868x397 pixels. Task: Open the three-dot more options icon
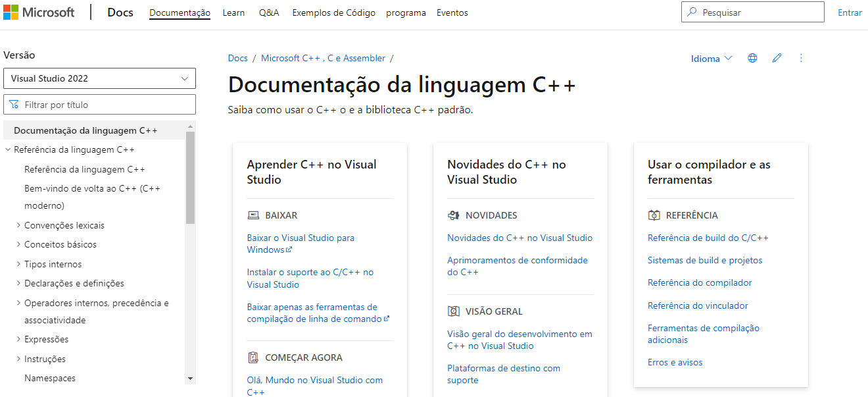801,58
